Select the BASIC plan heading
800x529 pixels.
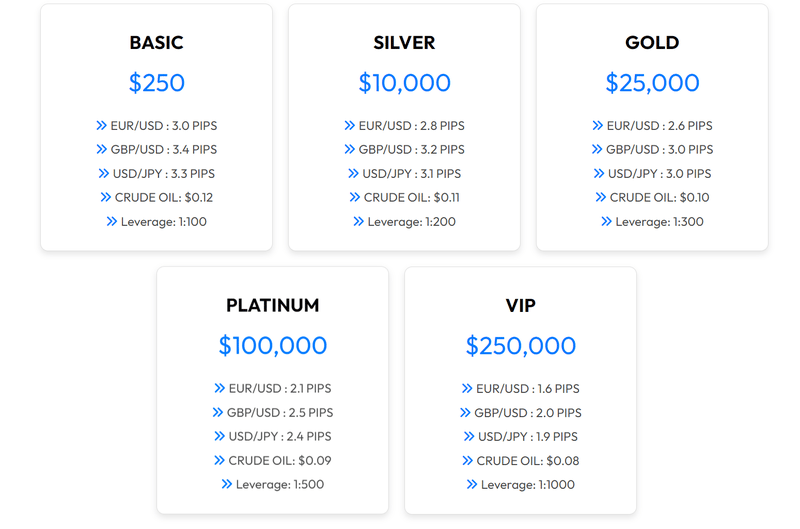tap(156, 43)
